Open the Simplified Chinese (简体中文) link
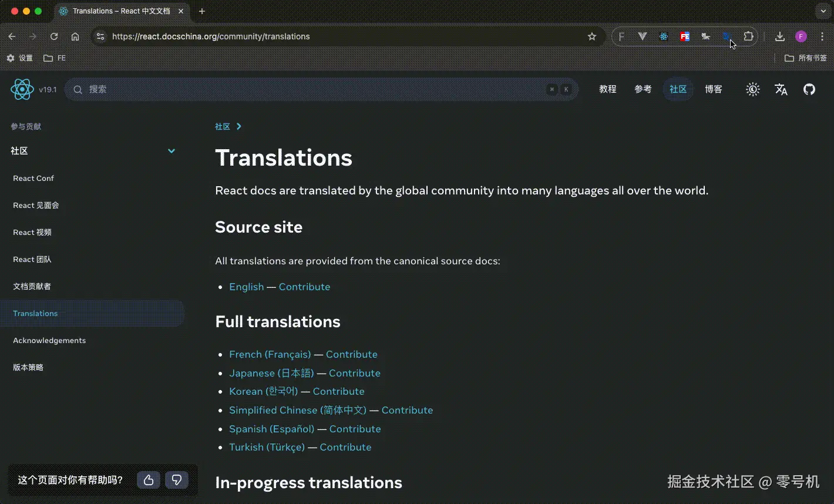 click(298, 410)
